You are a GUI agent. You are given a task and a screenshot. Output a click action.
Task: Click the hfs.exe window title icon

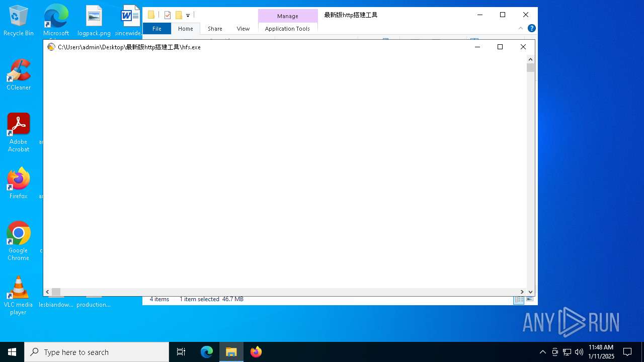51,47
